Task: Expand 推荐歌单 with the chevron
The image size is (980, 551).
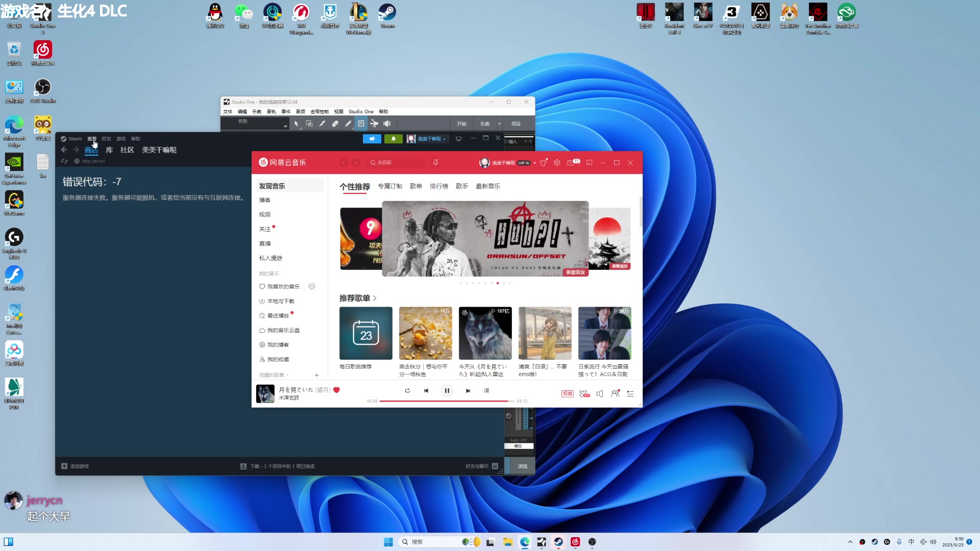Action: tap(375, 298)
